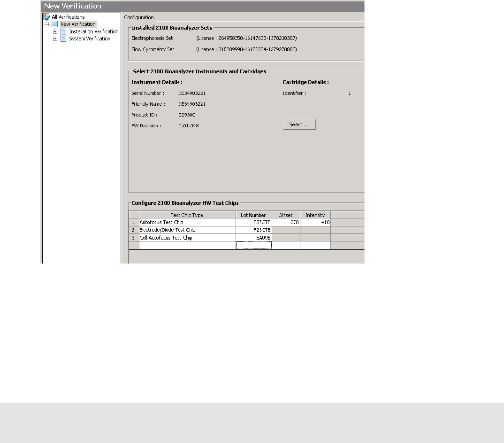Image resolution: width=504 pixels, height=443 pixels.
Task: Click the Offset column header
Action: (286, 215)
